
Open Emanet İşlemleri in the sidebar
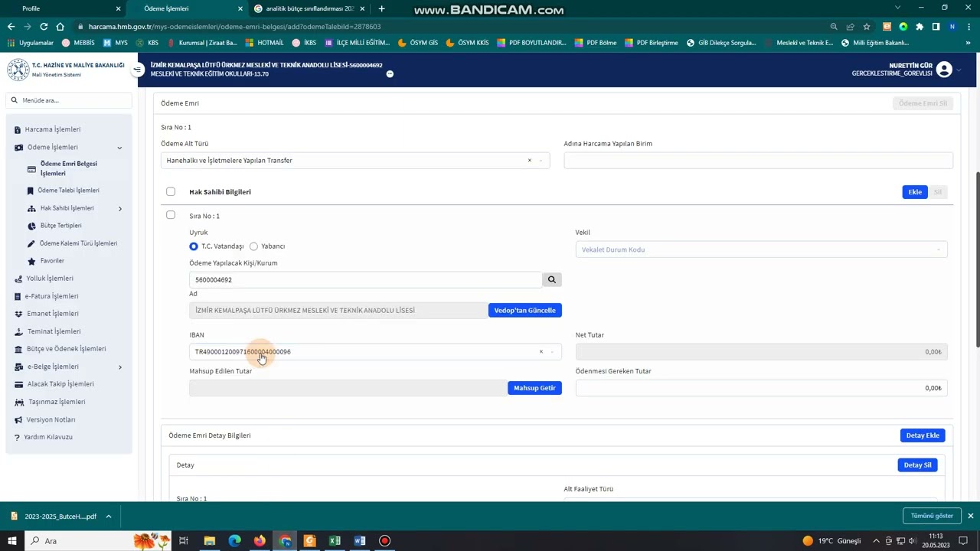[x=52, y=314]
